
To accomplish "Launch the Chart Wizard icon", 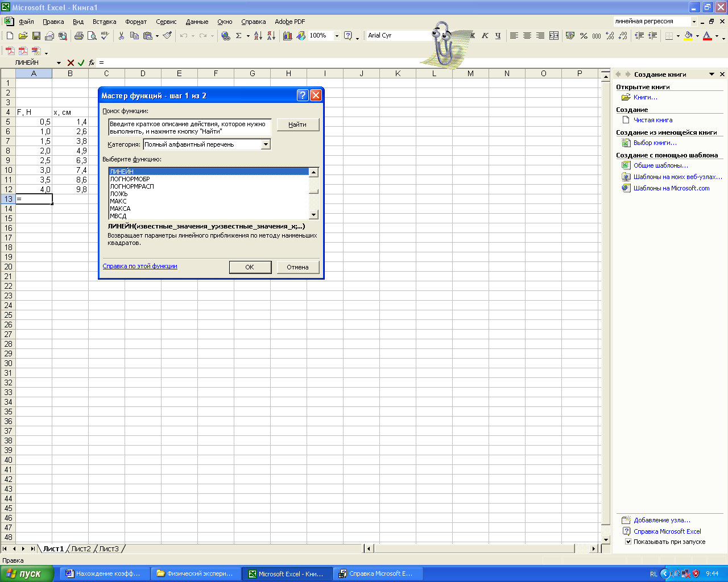I will pyautogui.click(x=287, y=36).
